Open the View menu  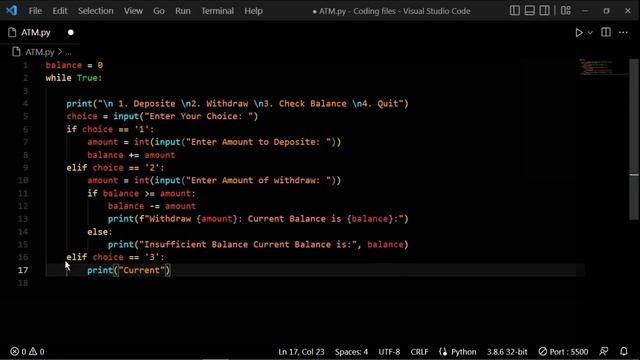(x=133, y=11)
